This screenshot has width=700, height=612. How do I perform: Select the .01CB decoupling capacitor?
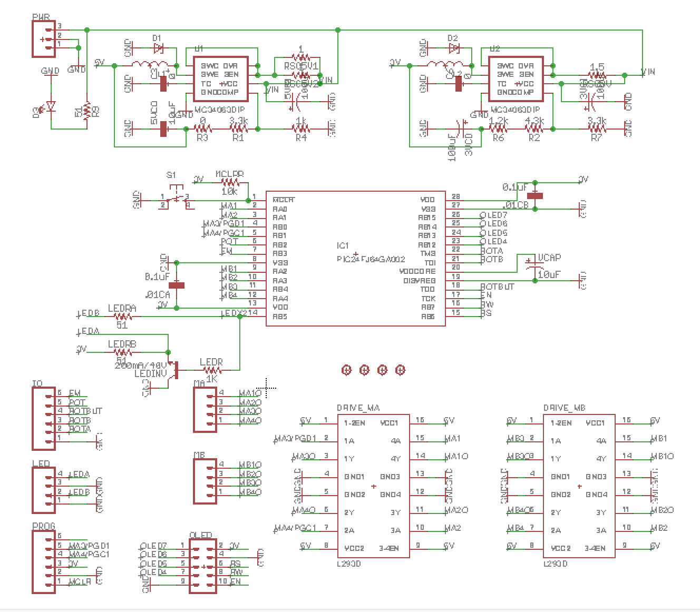pyautogui.click(x=535, y=196)
